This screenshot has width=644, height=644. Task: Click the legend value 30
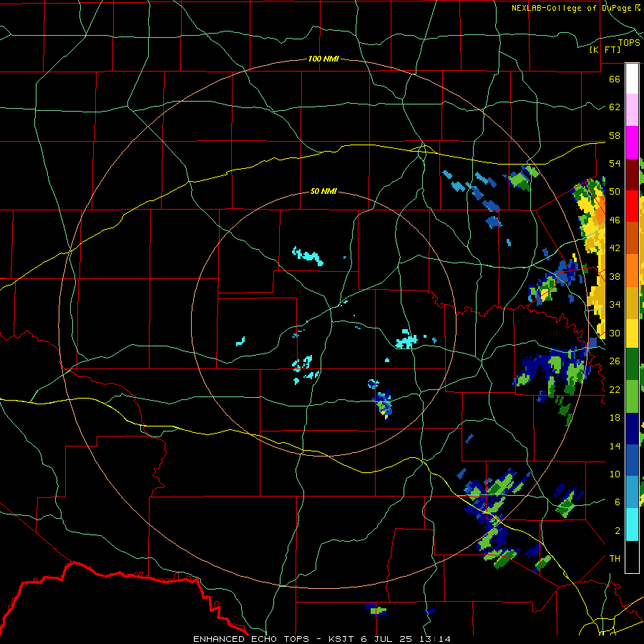(x=615, y=333)
